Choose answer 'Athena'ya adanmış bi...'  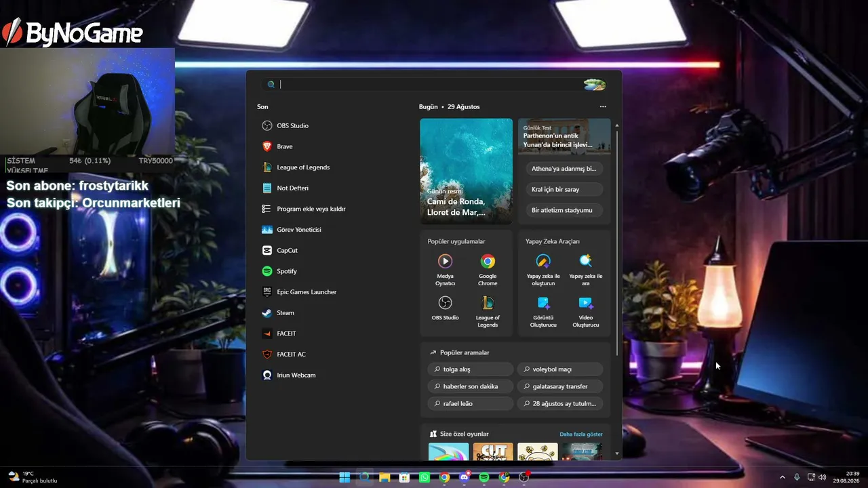tap(564, 169)
